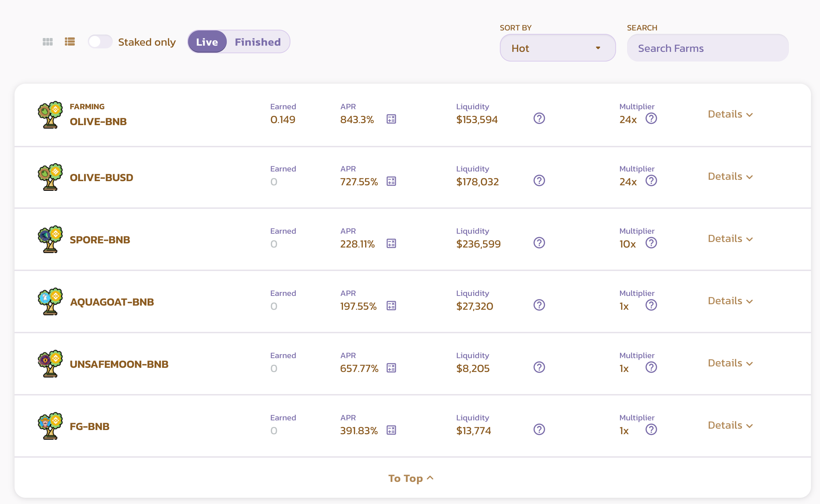Select the Live farms tab
The height and width of the screenshot is (504, 820).
click(x=207, y=42)
